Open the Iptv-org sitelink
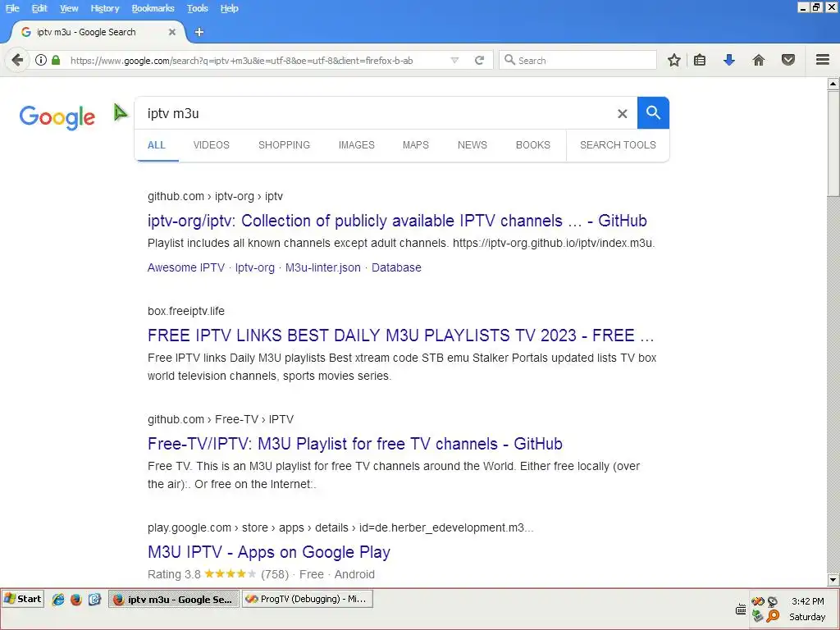The height and width of the screenshot is (630, 840). 254,267
